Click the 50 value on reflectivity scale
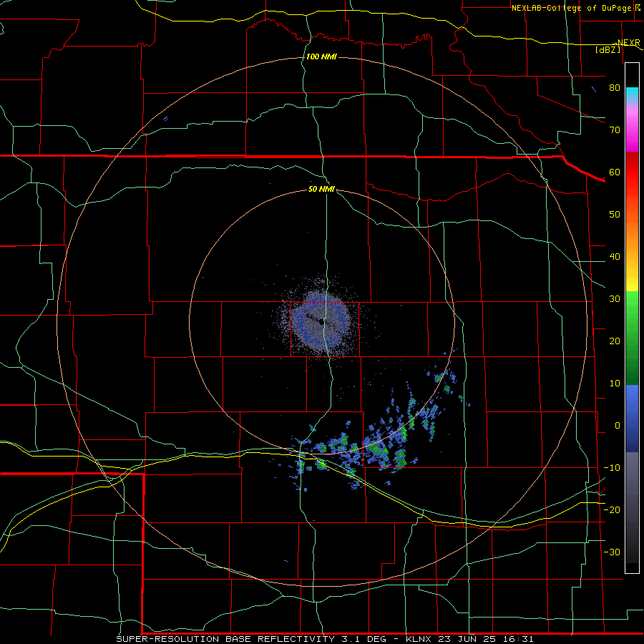This screenshot has width=644, height=644. click(615, 215)
